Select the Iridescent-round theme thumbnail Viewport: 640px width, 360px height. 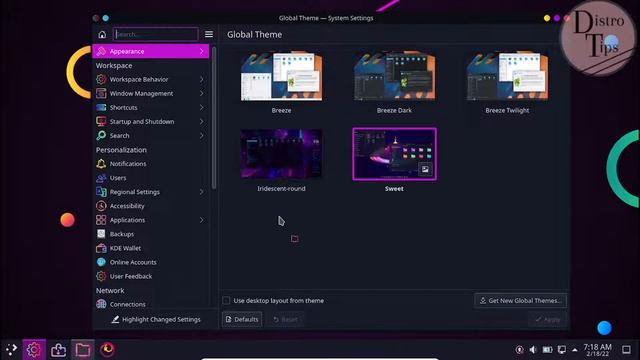(281, 154)
